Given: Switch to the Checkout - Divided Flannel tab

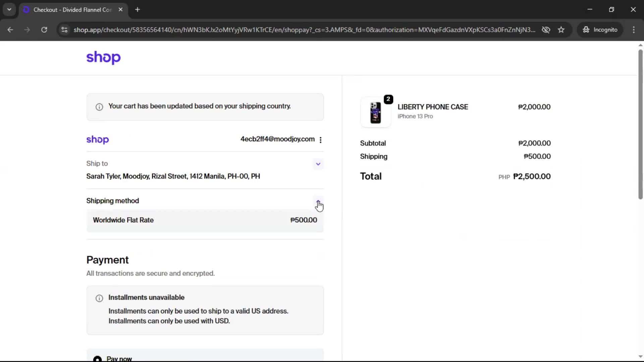Looking at the screenshot, I should (72, 10).
